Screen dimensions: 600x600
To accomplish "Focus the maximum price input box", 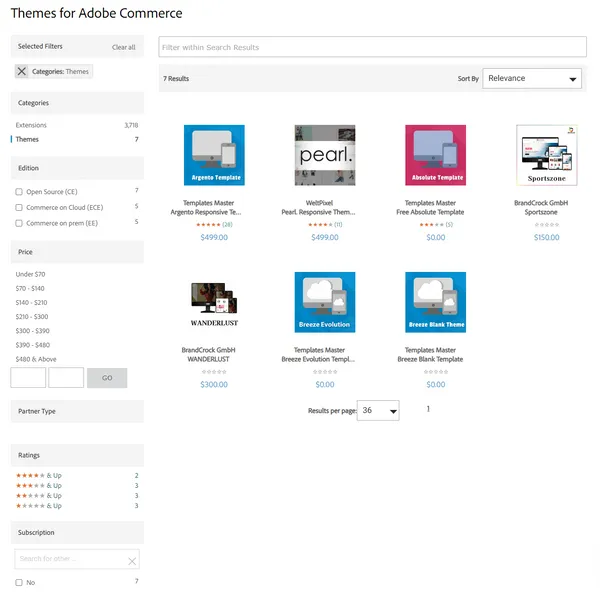I will pyautogui.click(x=66, y=378).
